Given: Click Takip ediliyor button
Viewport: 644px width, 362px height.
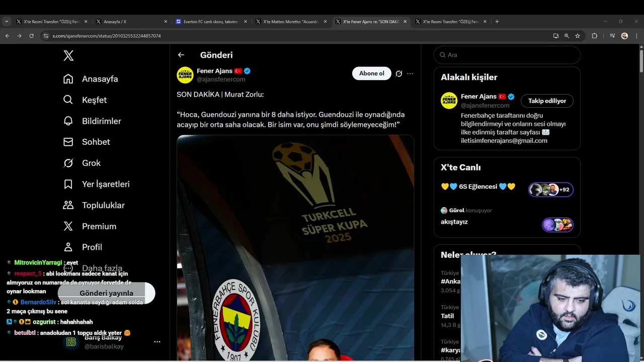Looking at the screenshot, I should [x=547, y=101].
